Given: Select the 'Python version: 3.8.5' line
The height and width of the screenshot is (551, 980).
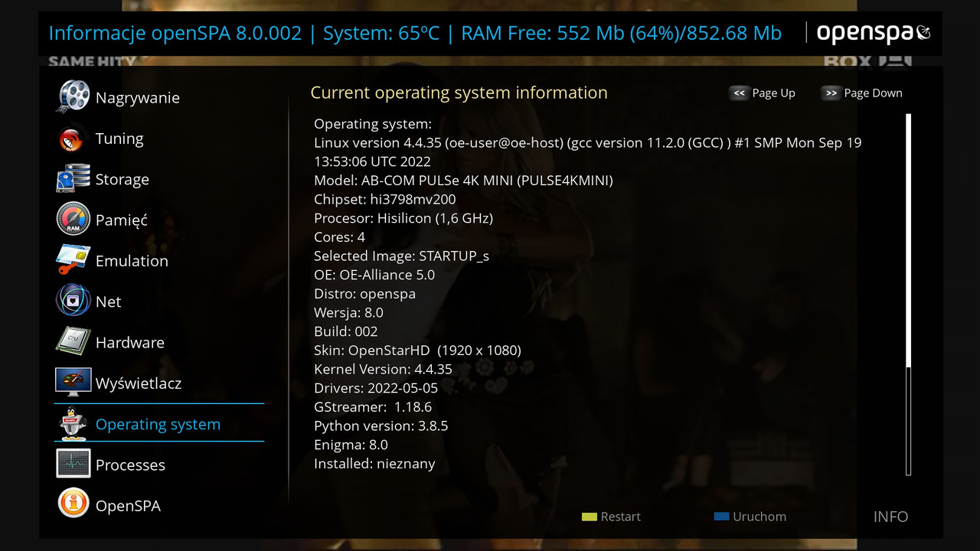Looking at the screenshot, I should coord(381,425).
